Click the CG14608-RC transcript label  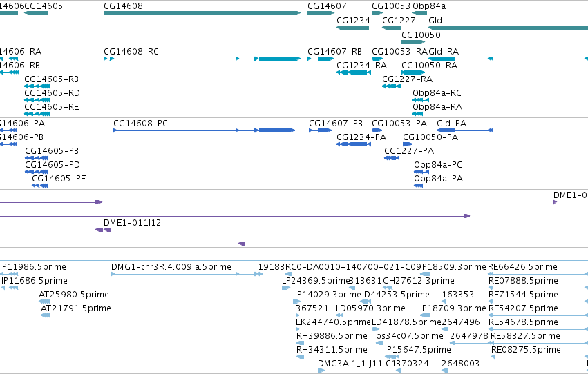(x=131, y=51)
